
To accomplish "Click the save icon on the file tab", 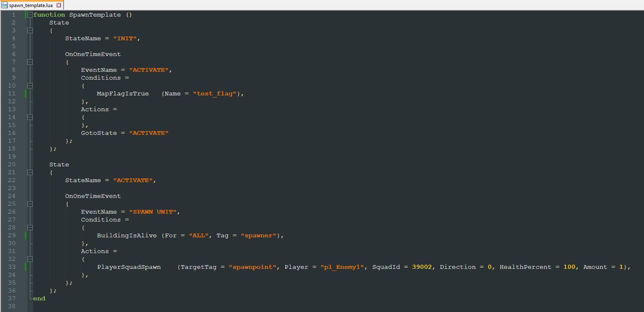I will (x=5, y=5).
